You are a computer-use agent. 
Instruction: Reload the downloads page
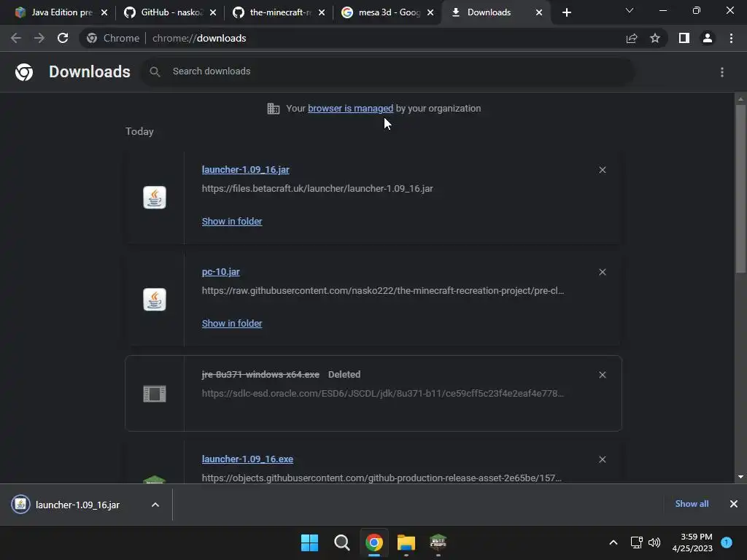[63, 38]
